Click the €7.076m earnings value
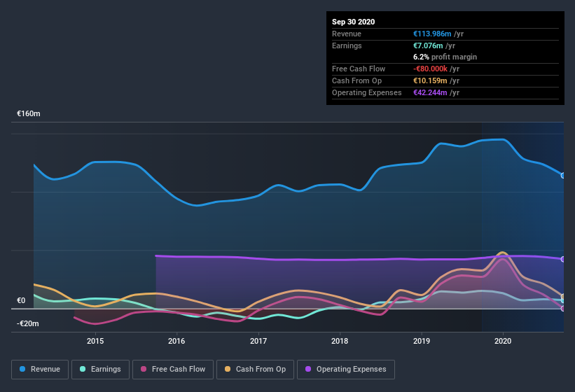575x392 pixels. click(428, 45)
